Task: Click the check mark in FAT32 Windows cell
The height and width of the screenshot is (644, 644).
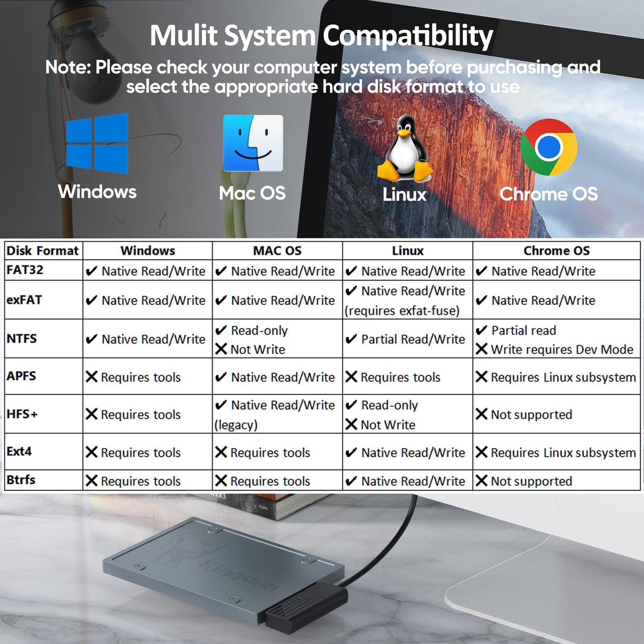Action: tap(92, 271)
